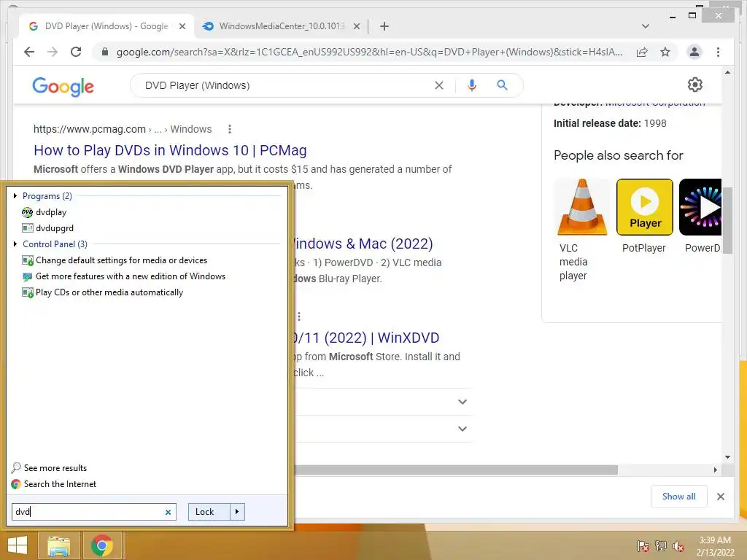The width and height of the screenshot is (747, 560).
Task: Click the Windows Start button
Action: [x=18, y=545]
